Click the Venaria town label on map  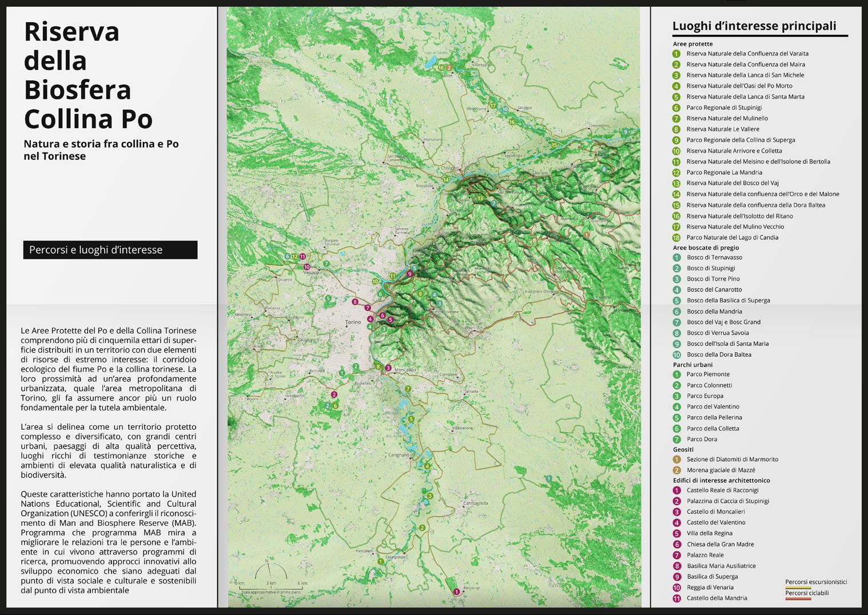[312, 273]
